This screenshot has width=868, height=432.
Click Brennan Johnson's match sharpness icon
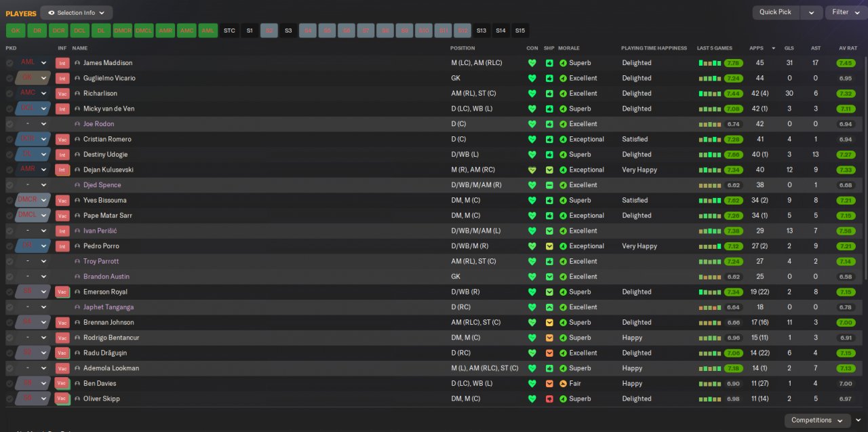click(x=549, y=323)
